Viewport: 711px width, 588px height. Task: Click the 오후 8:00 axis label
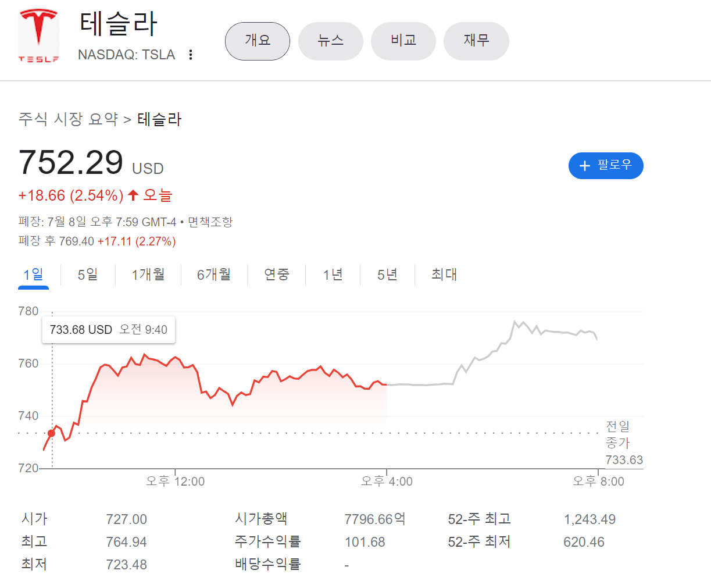(598, 482)
